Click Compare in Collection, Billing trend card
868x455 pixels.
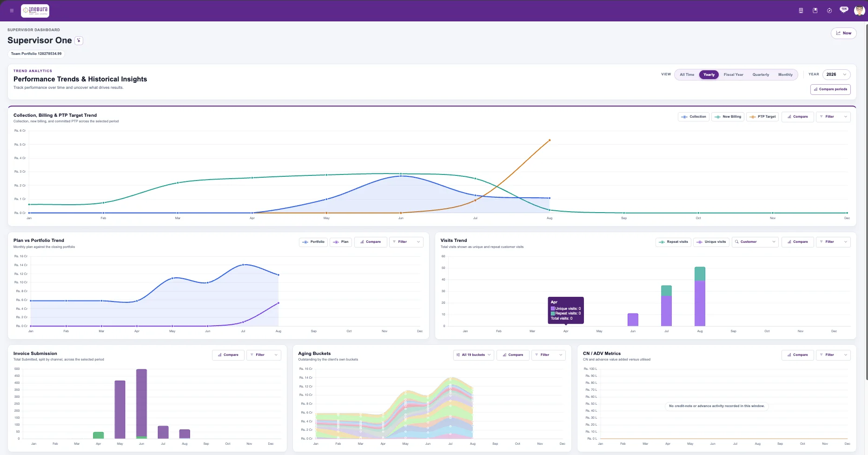tap(798, 117)
